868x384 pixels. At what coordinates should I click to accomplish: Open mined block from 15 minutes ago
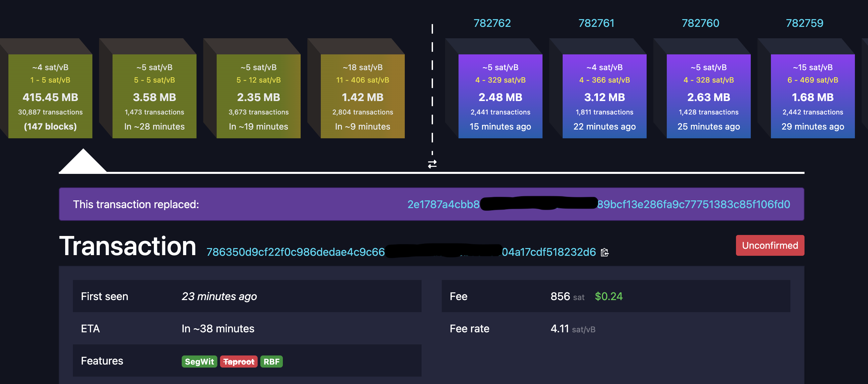point(500,96)
